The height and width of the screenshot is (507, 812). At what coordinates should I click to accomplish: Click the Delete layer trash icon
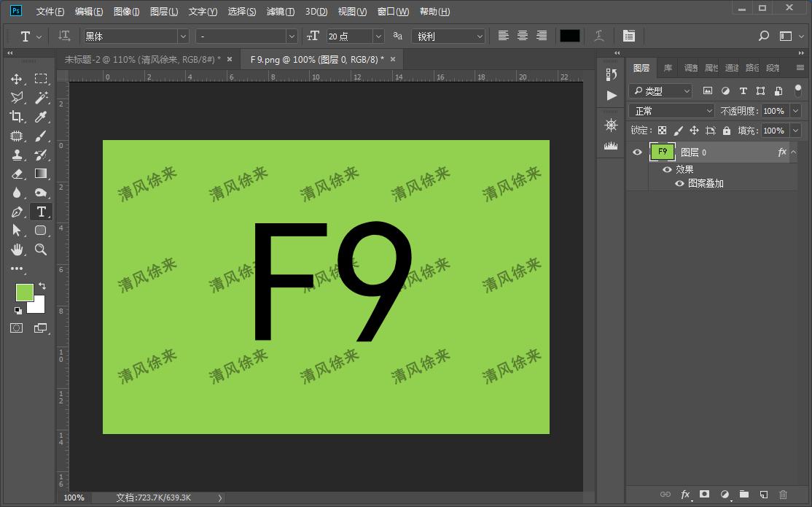pyautogui.click(x=784, y=495)
